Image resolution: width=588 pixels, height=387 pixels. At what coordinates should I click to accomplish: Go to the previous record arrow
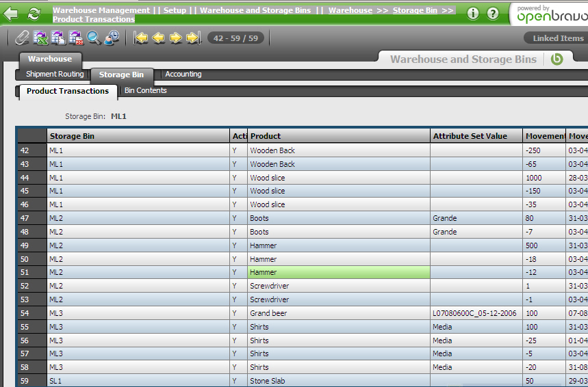click(159, 38)
